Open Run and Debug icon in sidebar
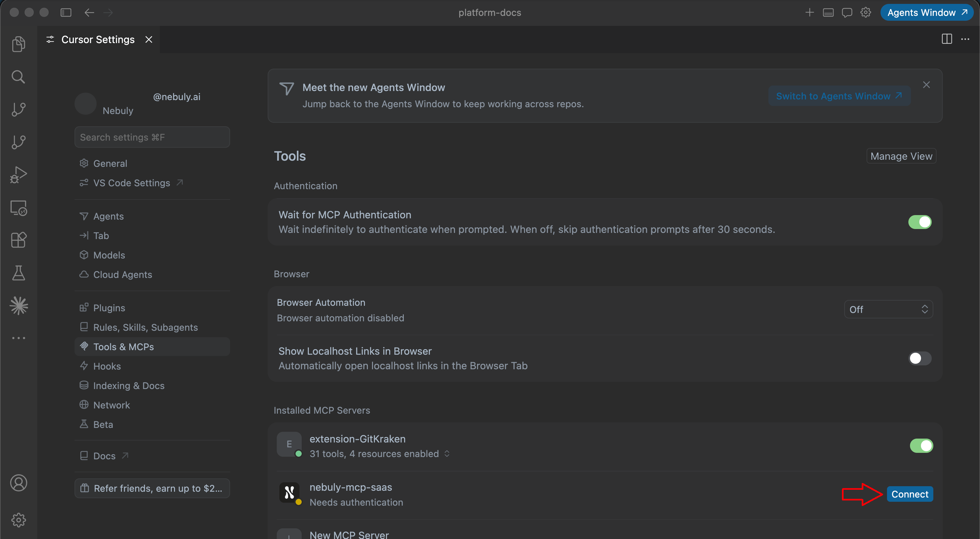The height and width of the screenshot is (539, 980). 18,175
